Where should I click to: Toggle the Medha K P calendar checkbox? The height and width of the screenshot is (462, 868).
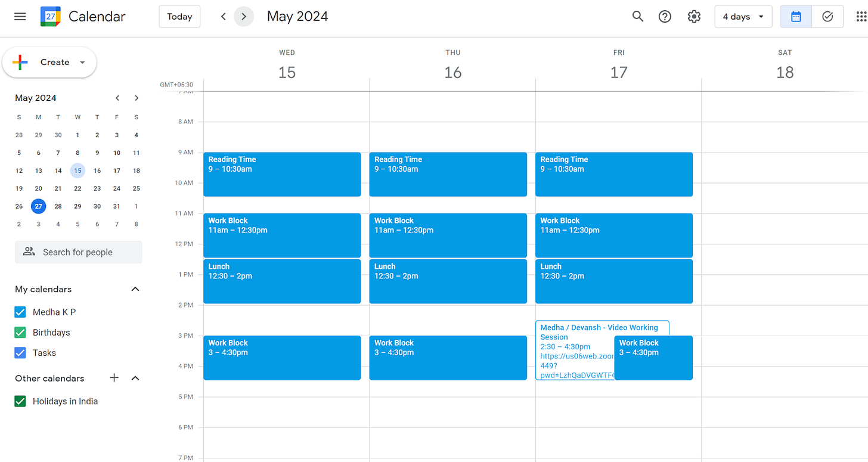(x=20, y=312)
